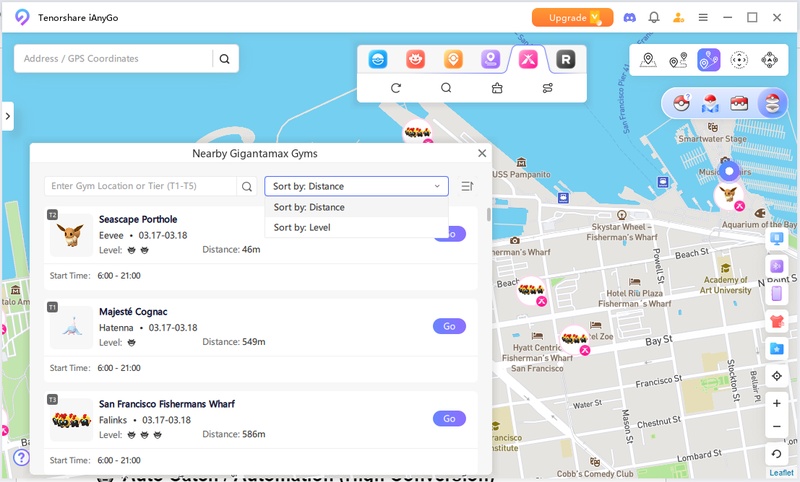Click the Upgrade button

572,17
